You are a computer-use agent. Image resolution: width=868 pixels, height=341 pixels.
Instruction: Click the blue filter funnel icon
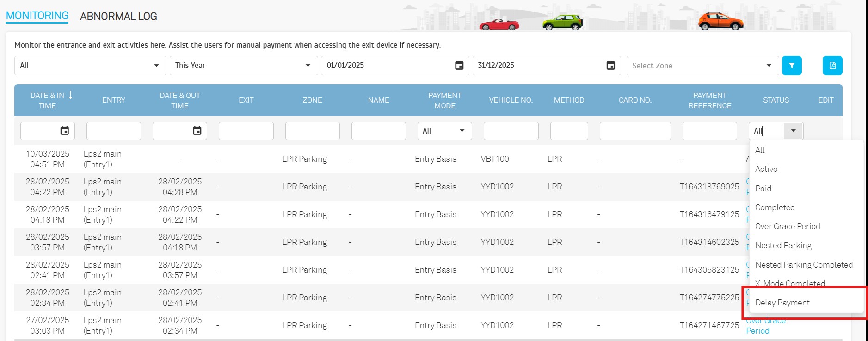pos(791,66)
